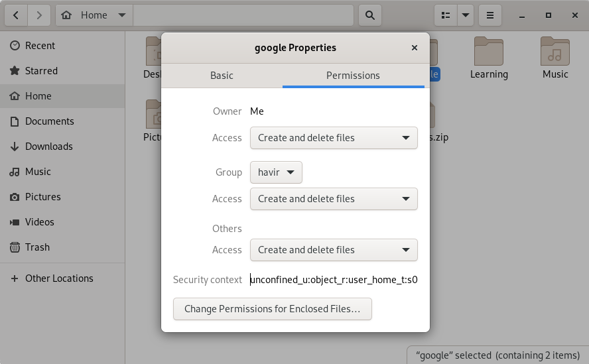The width and height of the screenshot is (589, 364).
Task: Click the Music note icon in sidebar
Action: pos(15,172)
